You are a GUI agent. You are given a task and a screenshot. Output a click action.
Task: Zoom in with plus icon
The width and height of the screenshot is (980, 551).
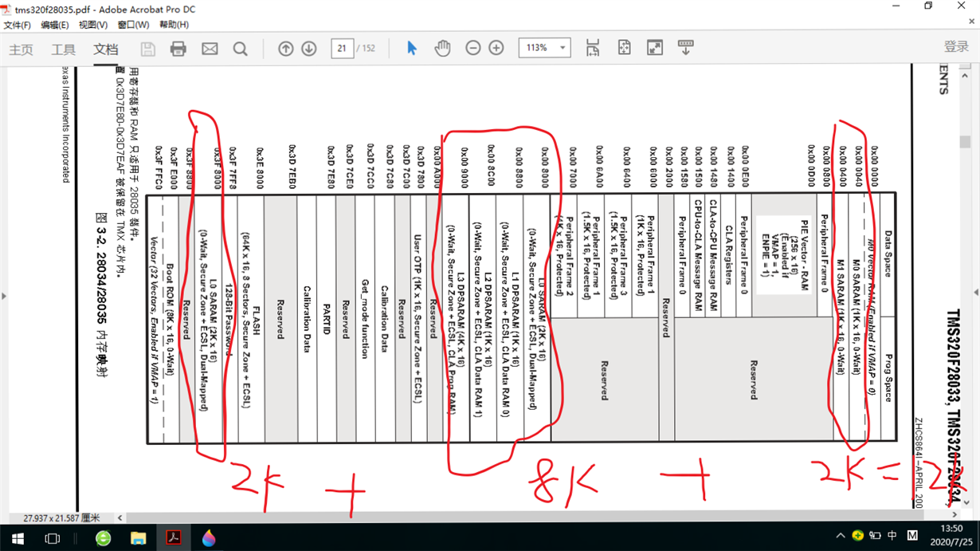click(496, 49)
